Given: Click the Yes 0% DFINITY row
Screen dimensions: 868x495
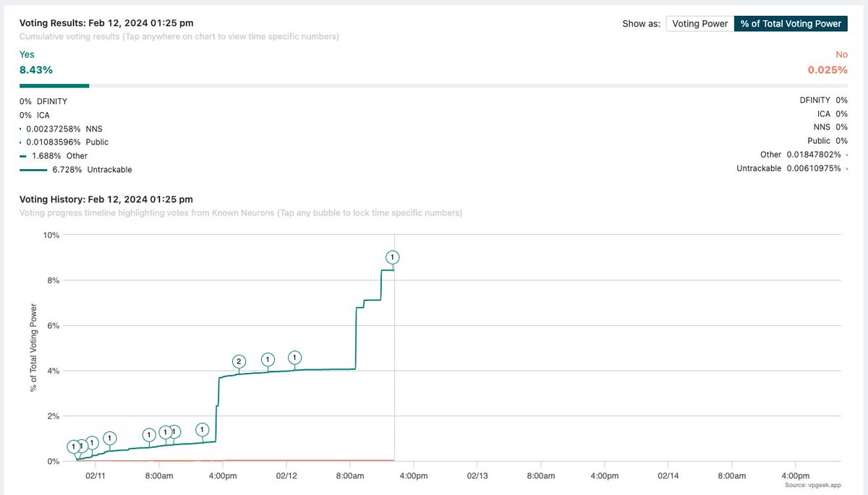Looking at the screenshot, I should pyautogui.click(x=43, y=101).
